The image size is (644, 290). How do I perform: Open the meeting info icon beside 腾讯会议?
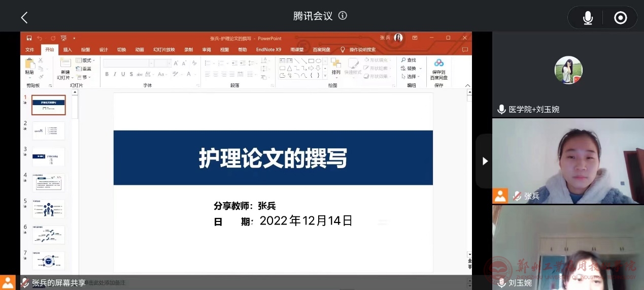click(343, 16)
